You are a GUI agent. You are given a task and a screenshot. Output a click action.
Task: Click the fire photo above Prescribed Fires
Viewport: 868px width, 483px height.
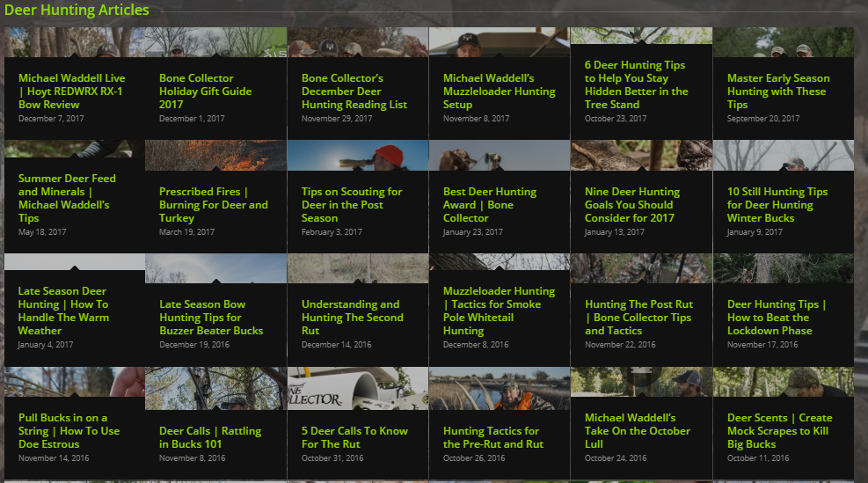pyautogui.click(x=215, y=155)
